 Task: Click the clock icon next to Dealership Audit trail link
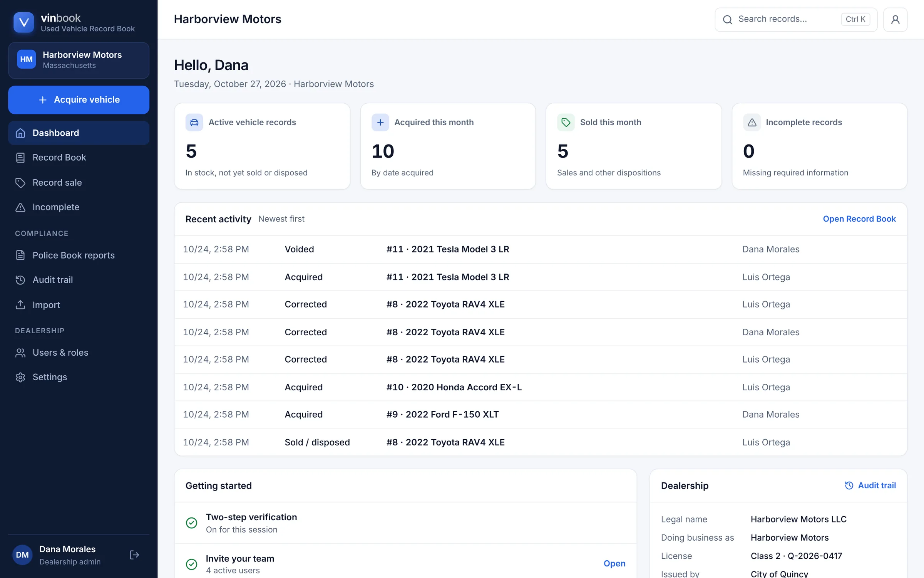(849, 486)
